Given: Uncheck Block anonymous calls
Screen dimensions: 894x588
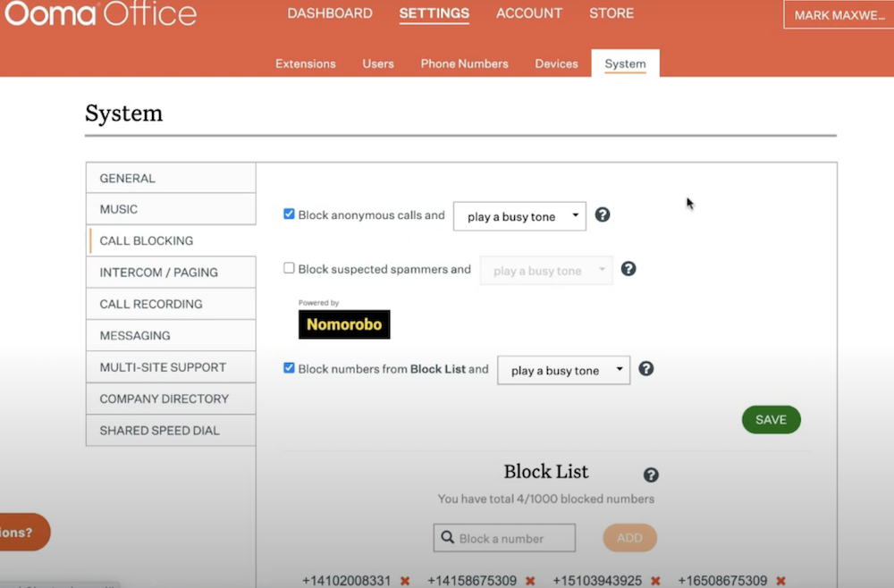Looking at the screenshot, I should pos(289,214).
